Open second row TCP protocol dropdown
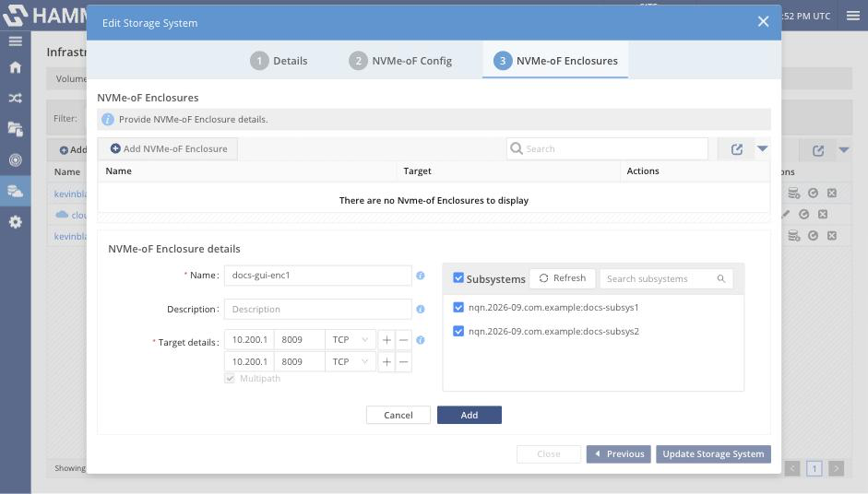Image resolution: width=868 pixels, height=494 pixels. 351,362
